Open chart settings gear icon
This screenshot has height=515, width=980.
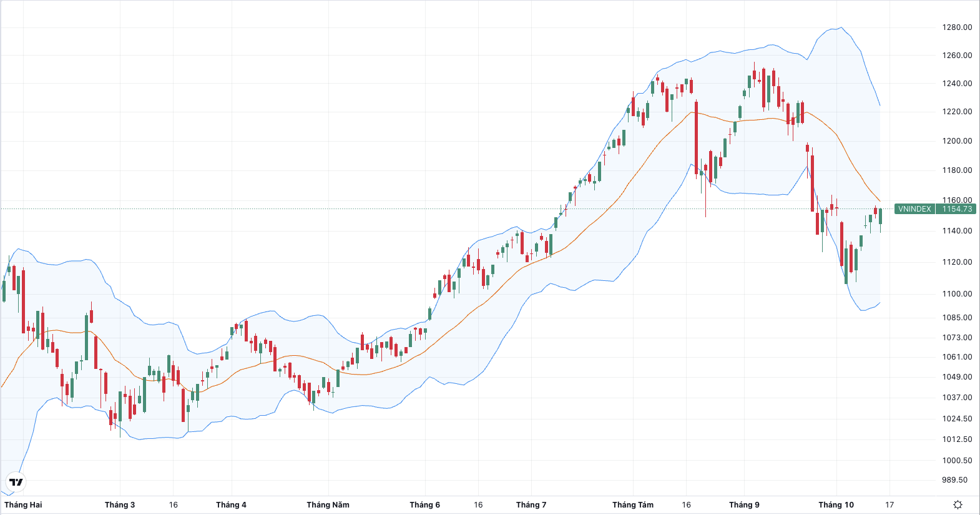[958, 504]
